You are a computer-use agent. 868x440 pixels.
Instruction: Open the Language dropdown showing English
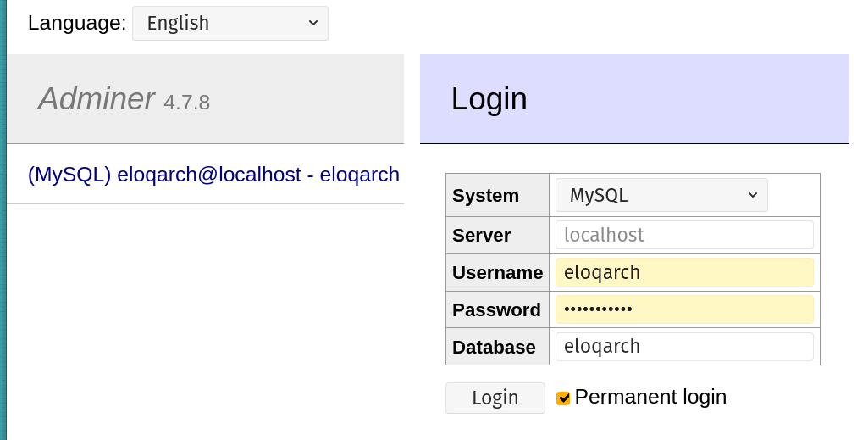click(x=229, y=23)
